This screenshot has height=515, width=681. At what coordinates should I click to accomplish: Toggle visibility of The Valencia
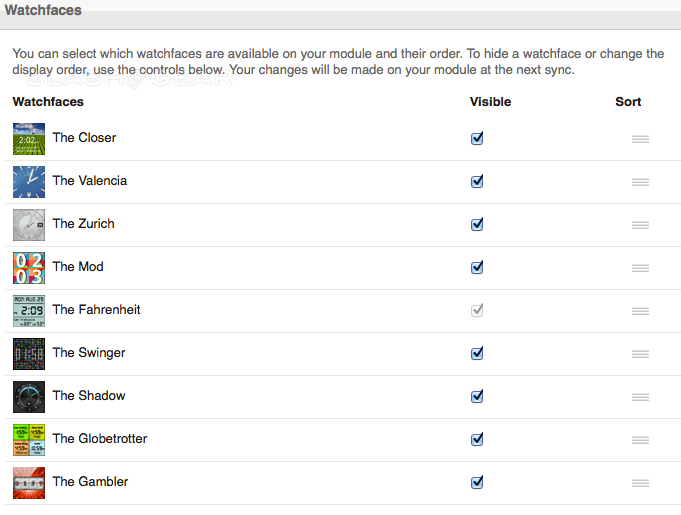pos(477,181)
